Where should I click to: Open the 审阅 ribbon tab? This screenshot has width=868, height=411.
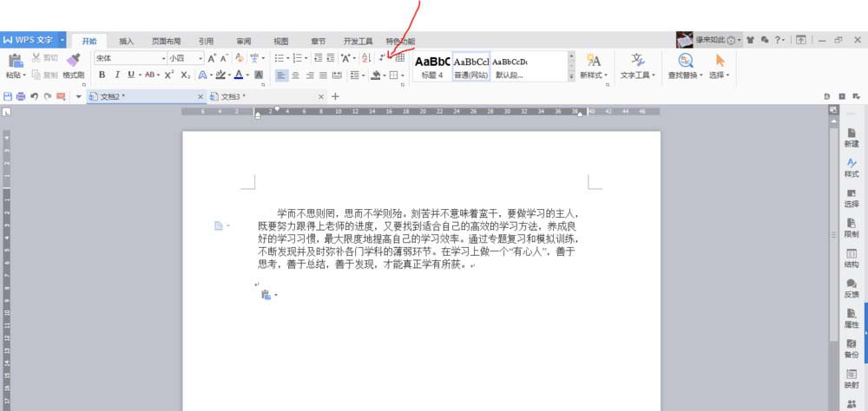click(244, 41)
